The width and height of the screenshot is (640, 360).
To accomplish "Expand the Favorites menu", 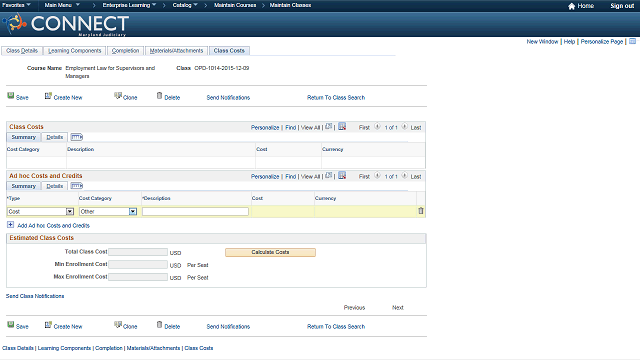I will click(16, 5).
